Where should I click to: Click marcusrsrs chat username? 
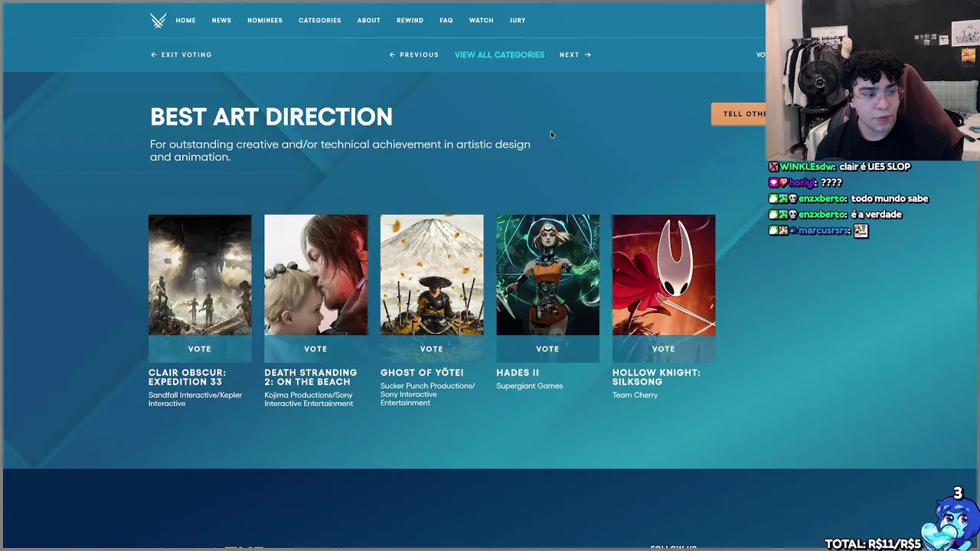click(x=825, y=230)
